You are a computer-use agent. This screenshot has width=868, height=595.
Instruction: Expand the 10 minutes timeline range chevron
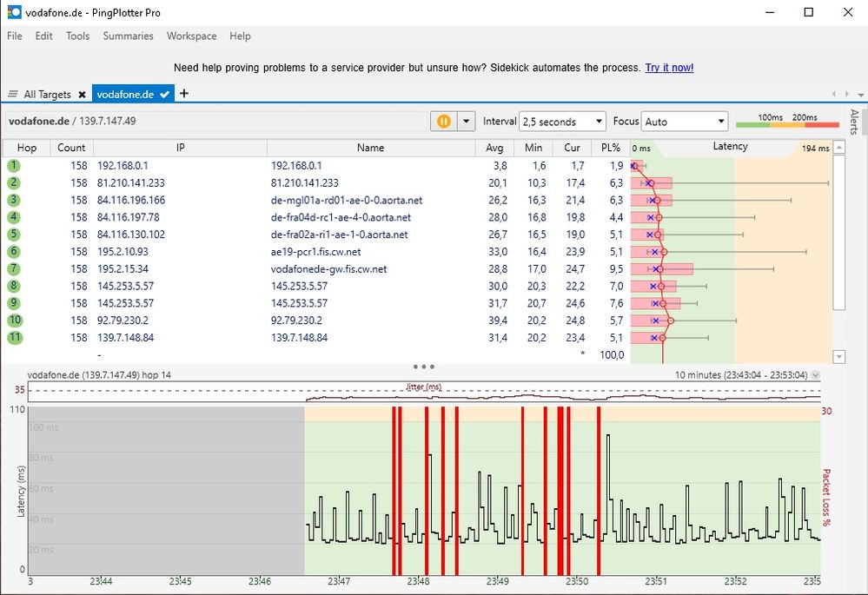point(814,375)
